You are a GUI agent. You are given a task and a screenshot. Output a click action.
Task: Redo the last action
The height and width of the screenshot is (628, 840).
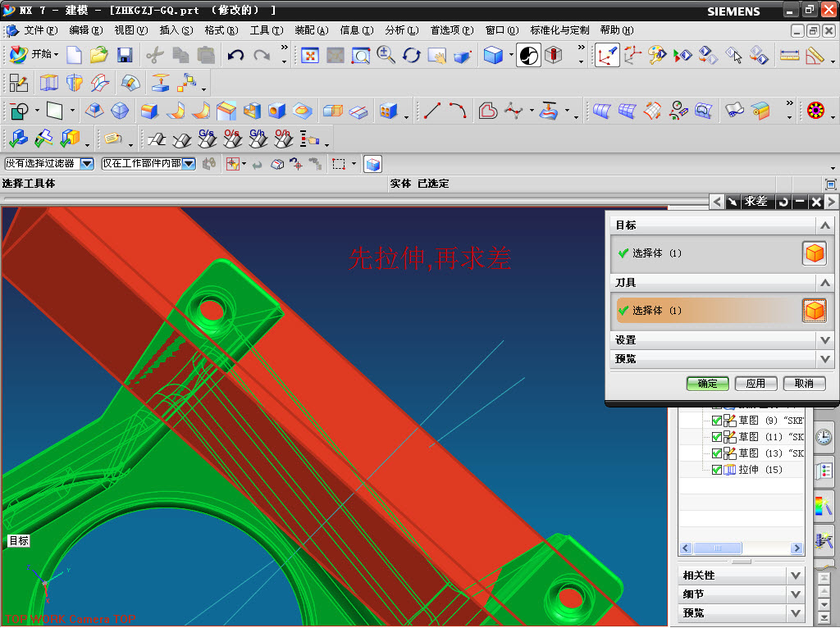pos(262,55)
